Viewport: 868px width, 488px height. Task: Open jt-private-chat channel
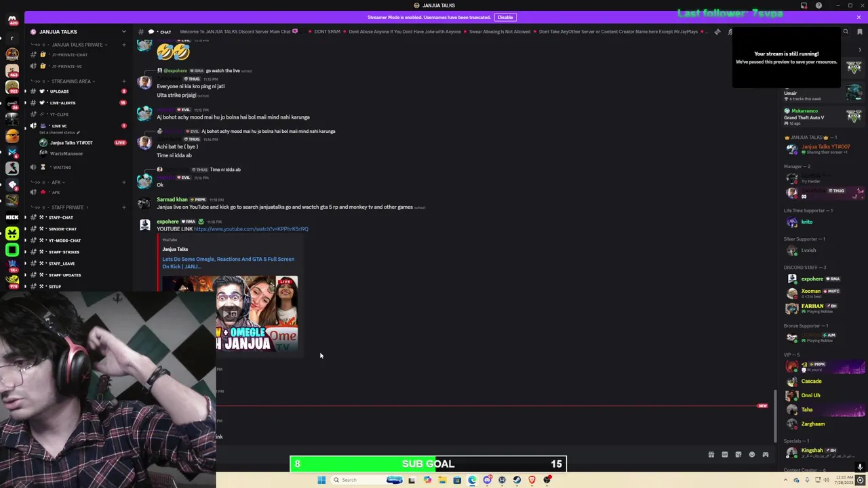click(77, 55)
